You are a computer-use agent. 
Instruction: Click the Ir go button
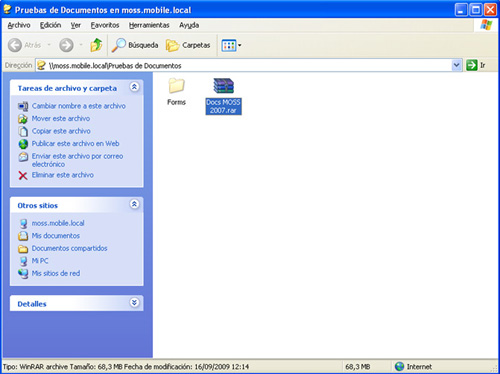pyautogui.click(x=476, y=65)
